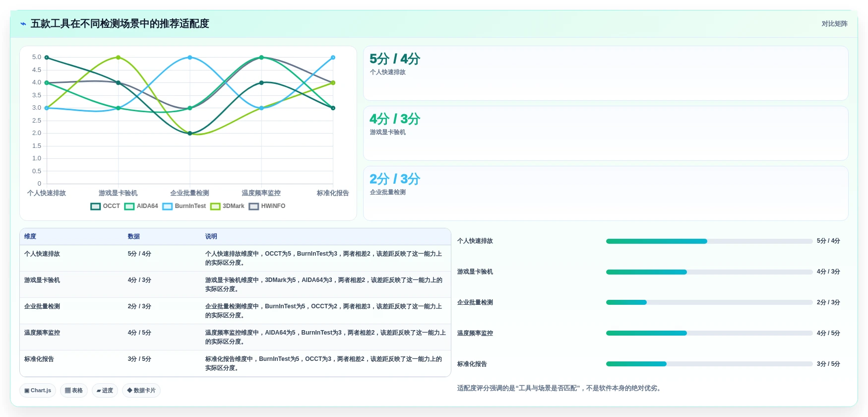This screenshot has width=868, height=417.
Task: Select the 进度 tag chip
Action: (x=105, y=391)
